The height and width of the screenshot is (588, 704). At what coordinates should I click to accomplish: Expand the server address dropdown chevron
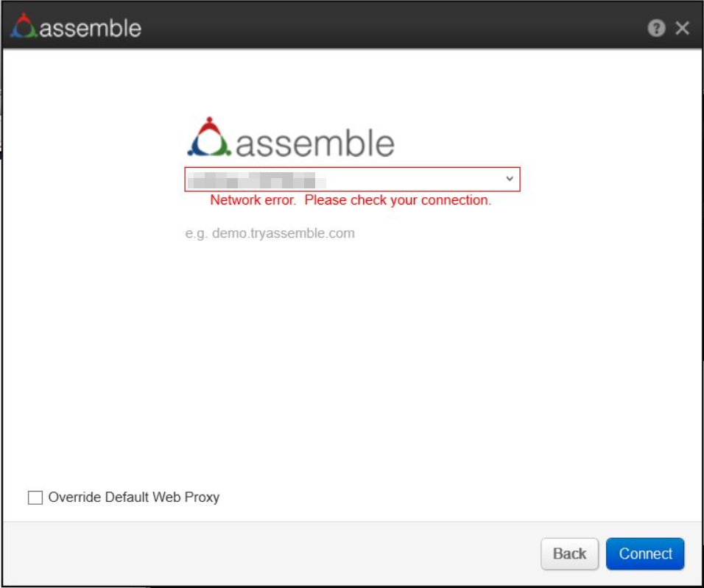click(x=509, y=179)
